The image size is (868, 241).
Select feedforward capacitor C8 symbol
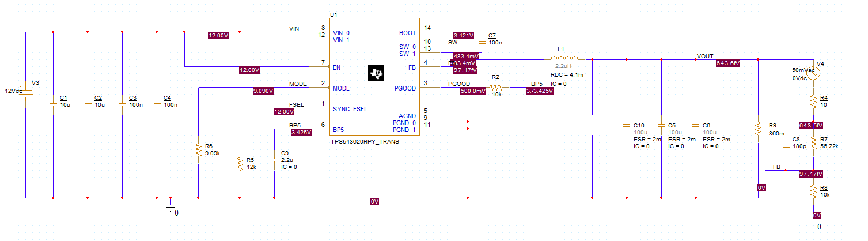(786, 146)
